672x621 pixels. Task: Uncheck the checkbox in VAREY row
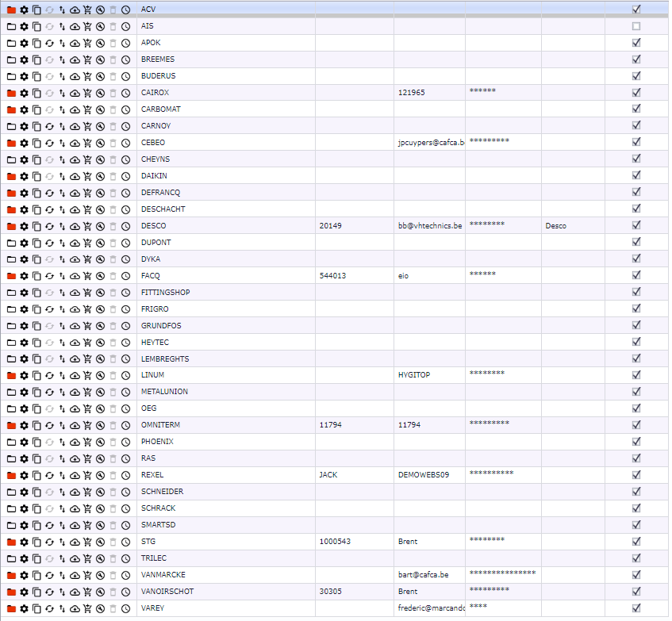(x=636, y=608)
